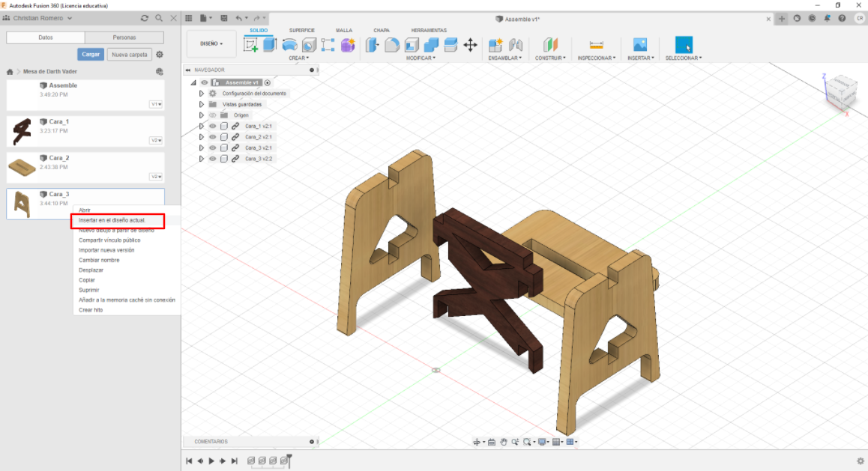
Task: Activate the blue Select tool icon
Action: click(684, 45)
